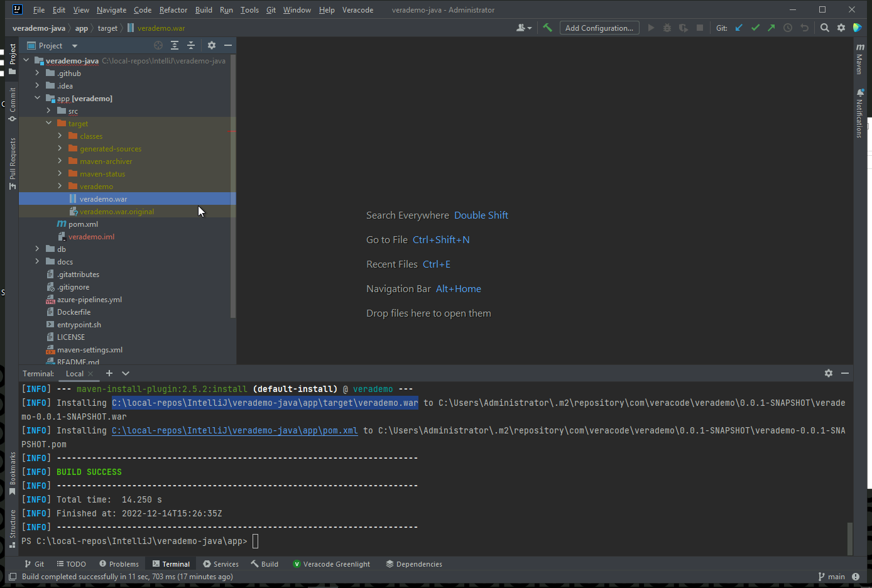872x588 pixels.
Task: Open the Dependencies tool tab
Action: (x=413, y=564)
